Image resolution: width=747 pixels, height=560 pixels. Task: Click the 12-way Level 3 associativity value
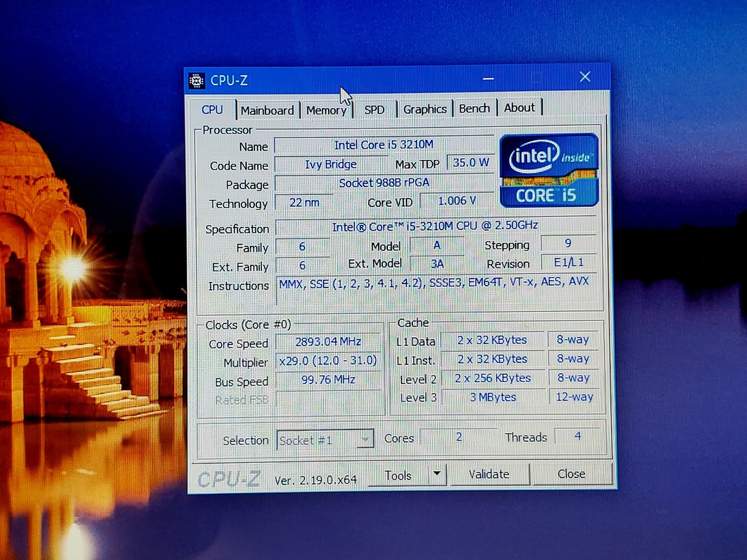coord(574,397)
